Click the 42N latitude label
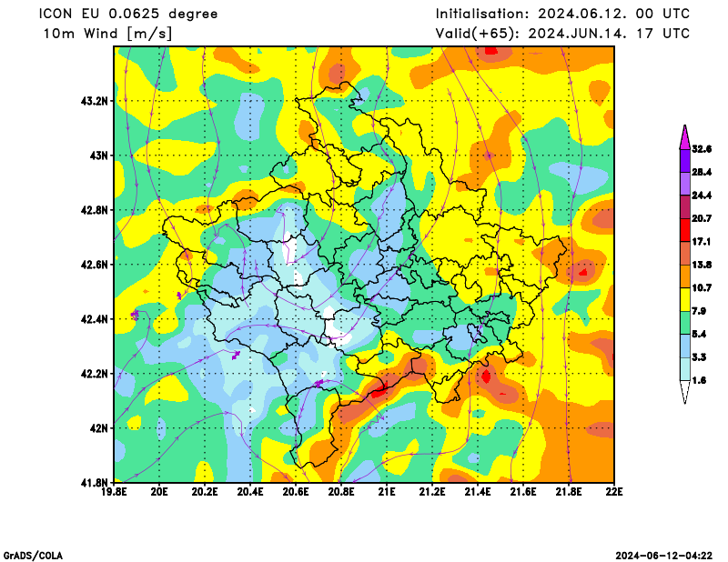 (x=99, y=428)
